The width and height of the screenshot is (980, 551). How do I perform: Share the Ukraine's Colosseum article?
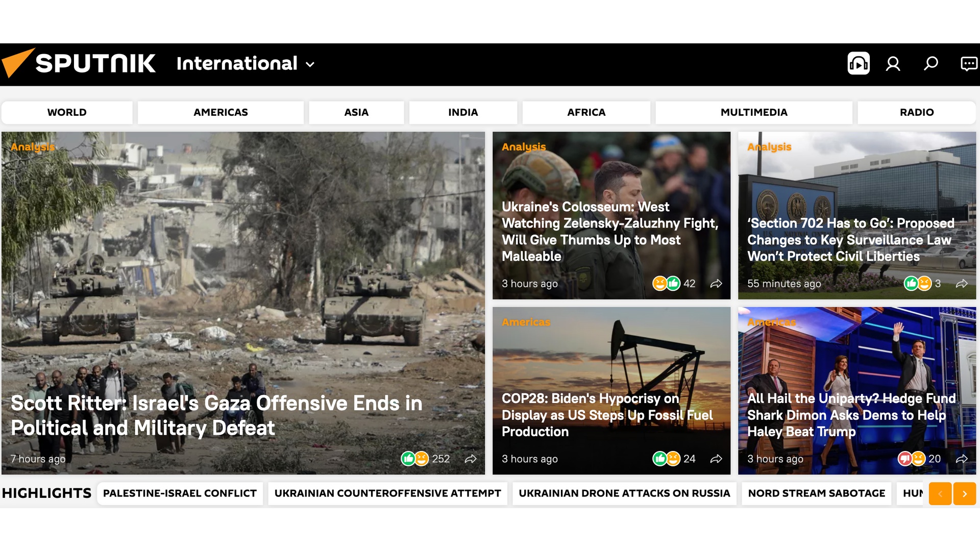[716, 283]
